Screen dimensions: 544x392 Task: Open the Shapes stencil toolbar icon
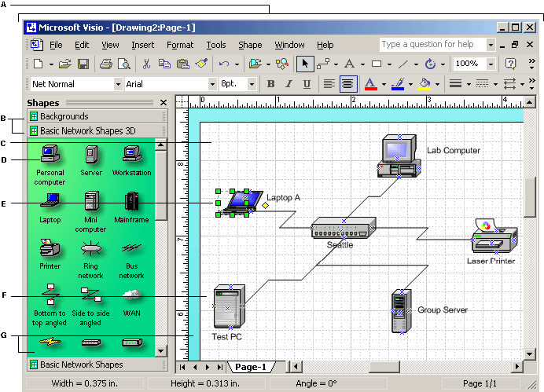pyautogui.click(x=255, y=64)
